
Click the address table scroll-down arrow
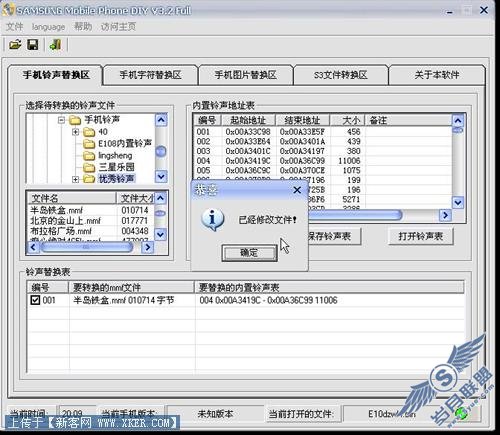click(458, 202)
